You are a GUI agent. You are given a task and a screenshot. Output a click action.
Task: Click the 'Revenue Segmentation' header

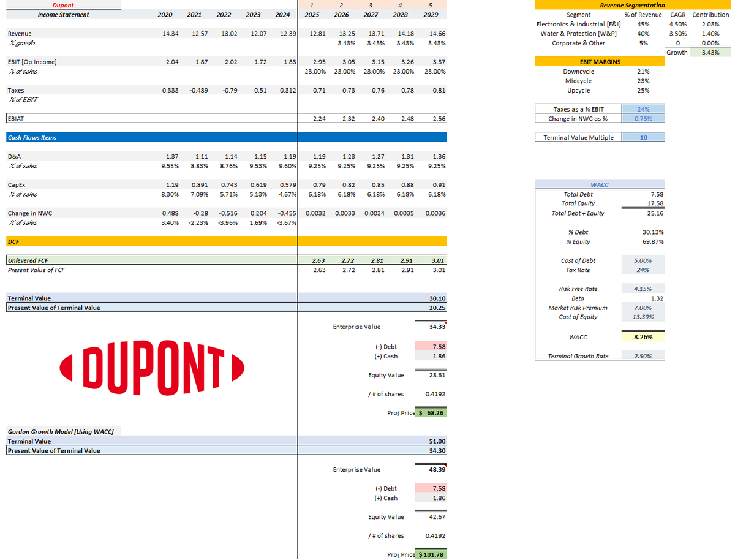coord(632,6)
